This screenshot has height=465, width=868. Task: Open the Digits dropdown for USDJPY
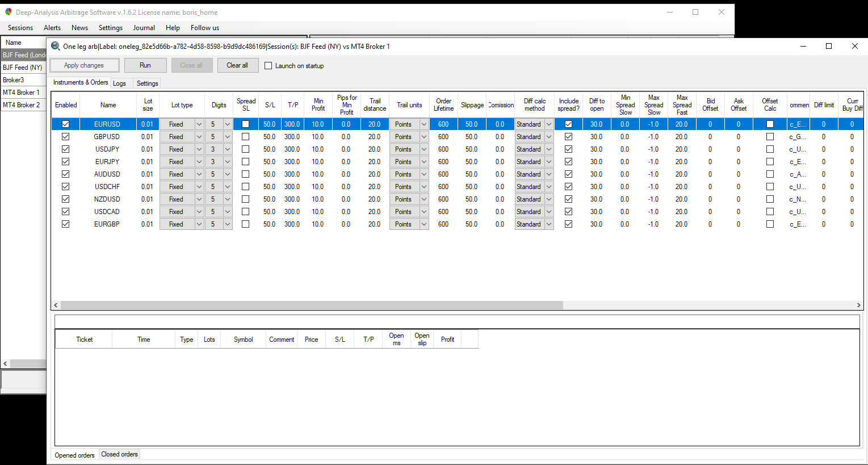pos(228,149)
